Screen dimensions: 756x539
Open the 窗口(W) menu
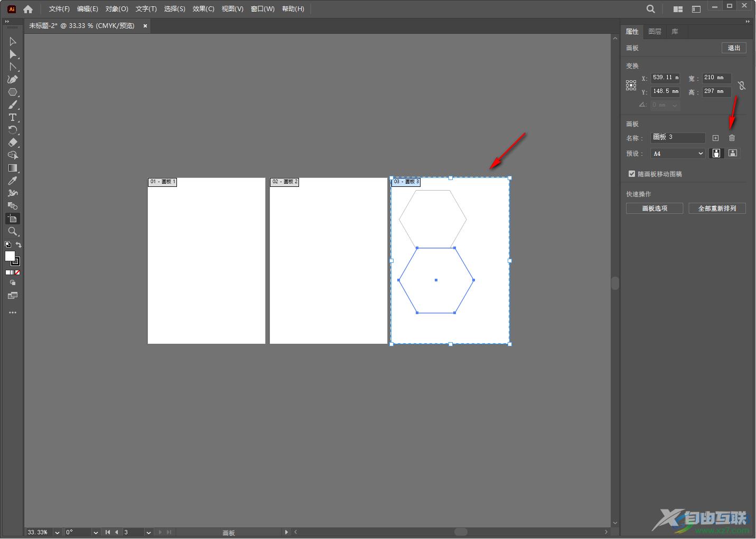click(263, 9)
